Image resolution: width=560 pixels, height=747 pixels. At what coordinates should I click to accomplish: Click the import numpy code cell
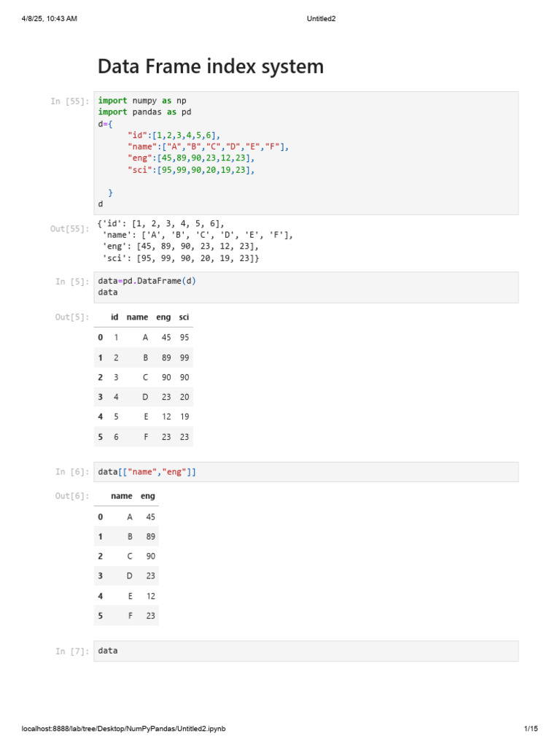[306, 152]
